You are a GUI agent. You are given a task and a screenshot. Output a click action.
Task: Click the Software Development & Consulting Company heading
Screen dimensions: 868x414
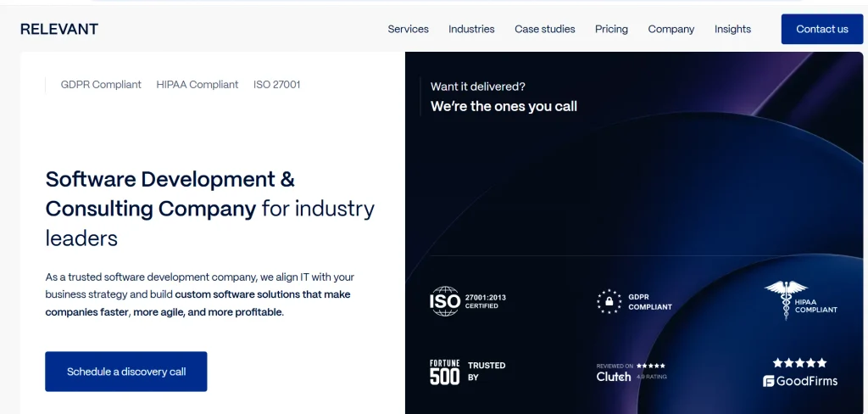pyautogui.click(x=210, y=209)
